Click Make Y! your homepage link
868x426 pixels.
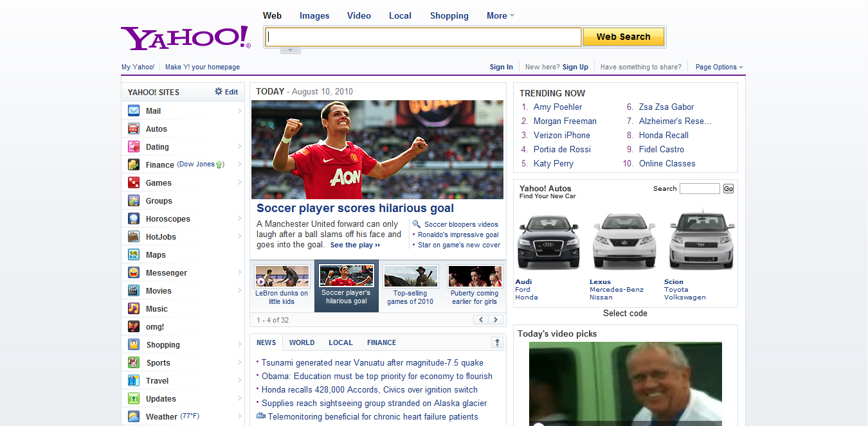203,67
